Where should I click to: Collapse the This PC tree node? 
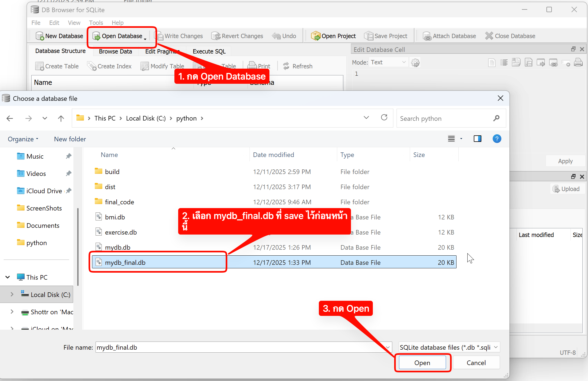point(8,277)
